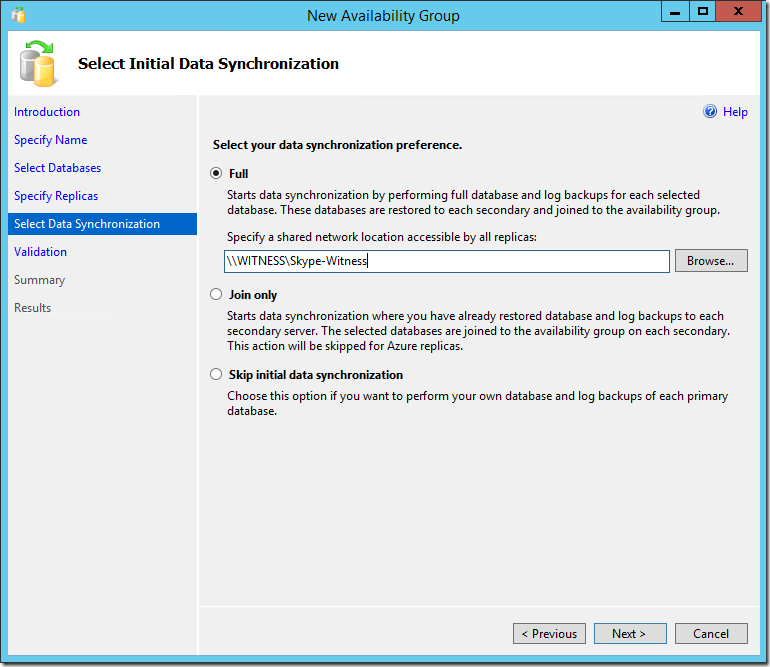Navigate to Specify Name step
The image size is (770, 667).
[51, 140]
